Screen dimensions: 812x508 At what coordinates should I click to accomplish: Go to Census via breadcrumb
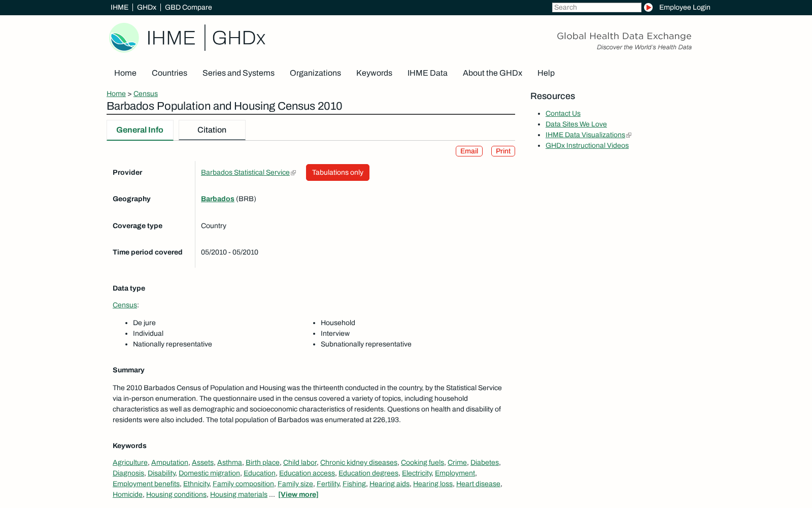pyautogui.click(x=146, y=93)
